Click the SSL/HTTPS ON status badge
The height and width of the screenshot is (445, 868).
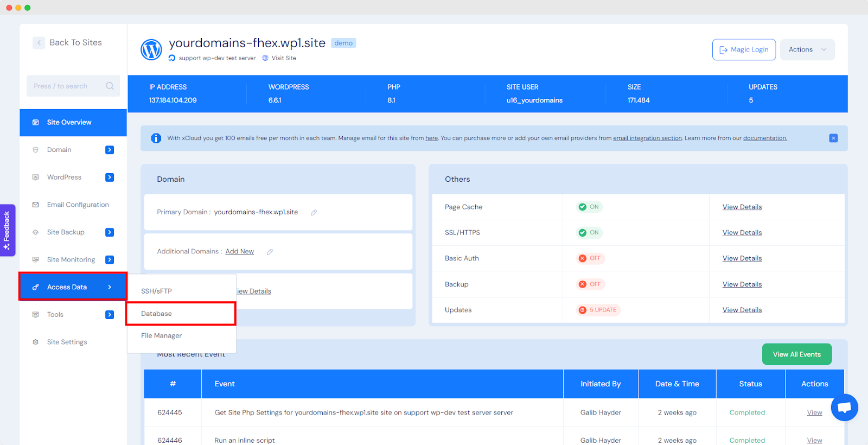(589, 233)
